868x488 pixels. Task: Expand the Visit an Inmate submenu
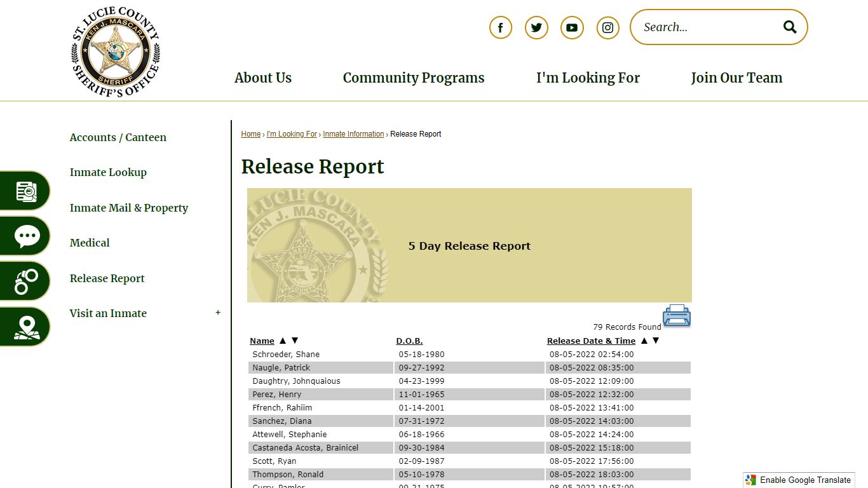point(218,313)
